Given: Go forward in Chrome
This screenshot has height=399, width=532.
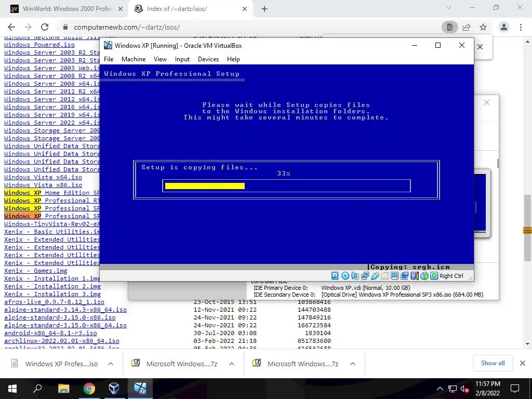Looking at the screenshot, I should pyautogui.click(x=28, y=27).
